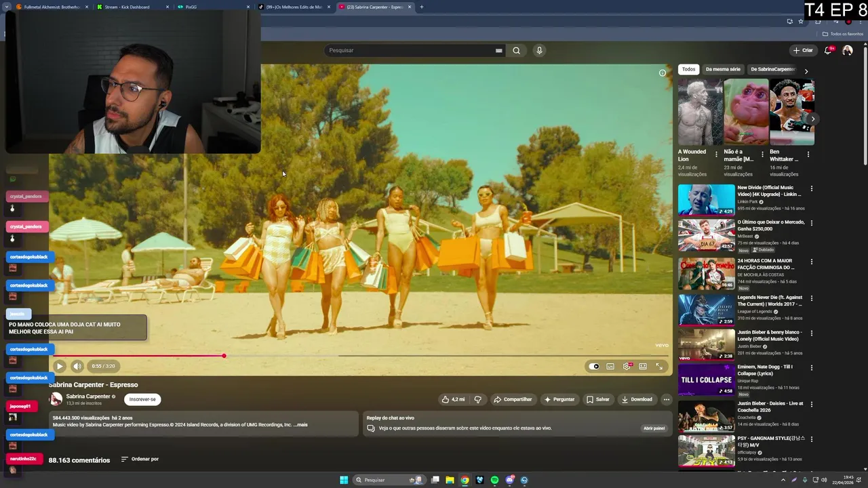Open options for Till I Collapse video
The image size is (868, 488).
point(811,368)
